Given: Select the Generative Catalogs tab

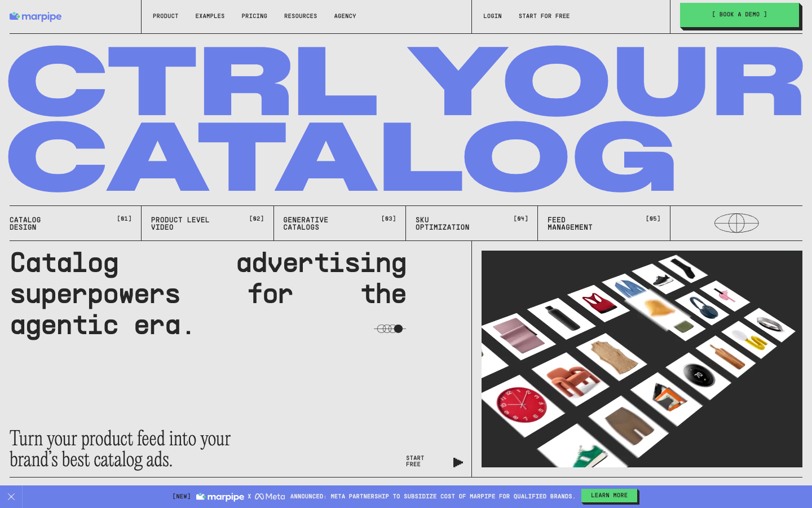Looking at the screenshot, I should tap(339, 224).
